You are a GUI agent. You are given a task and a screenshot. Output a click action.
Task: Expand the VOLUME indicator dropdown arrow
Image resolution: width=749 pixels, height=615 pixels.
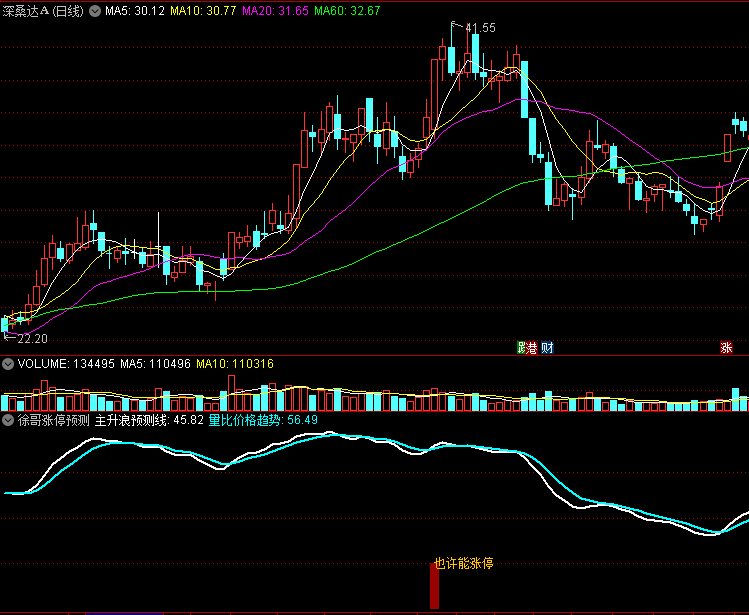pyautogui.click(x=8, y=364)
